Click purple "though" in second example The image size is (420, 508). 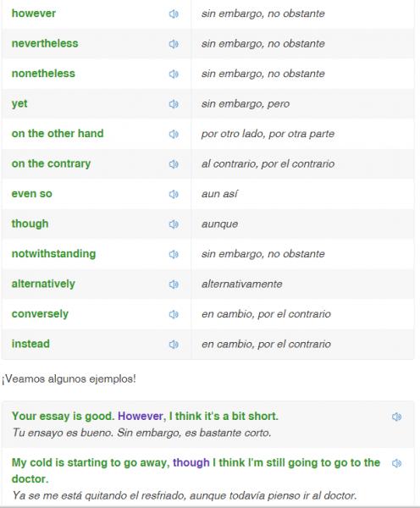[x=191, y=462]
